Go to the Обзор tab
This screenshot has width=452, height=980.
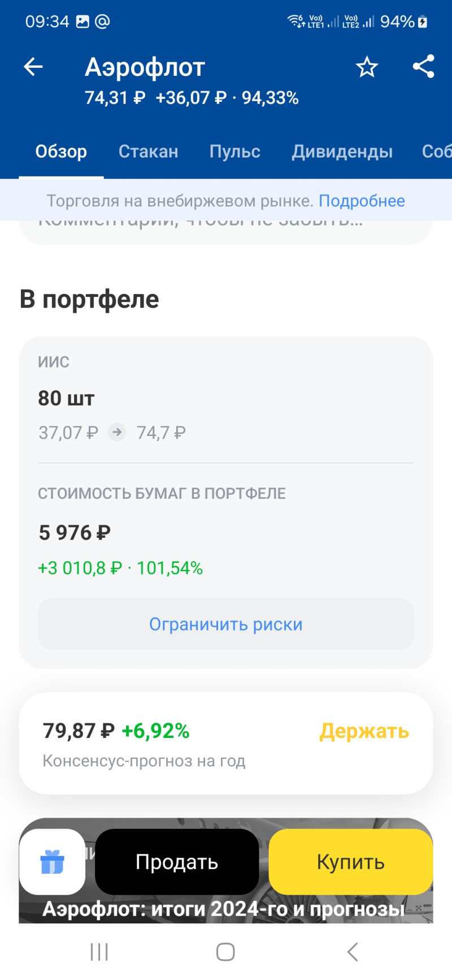click(61, 152)
